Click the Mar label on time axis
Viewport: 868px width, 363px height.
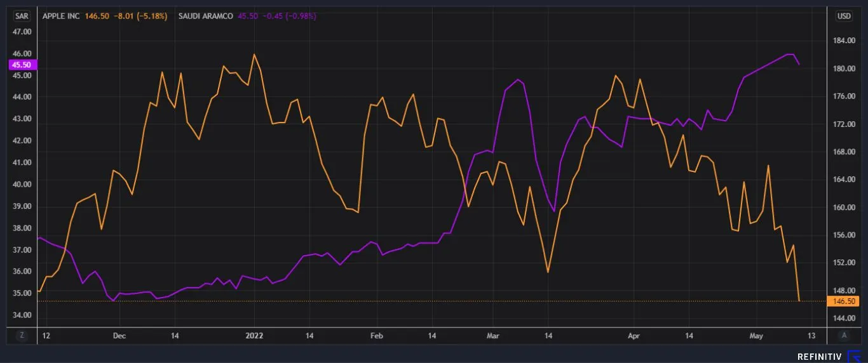tap(493, 335)
